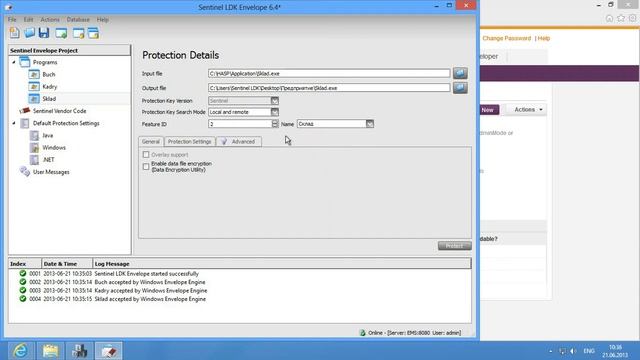
Task: Click the ENG language indicator
Action: [x=589, y=351]
